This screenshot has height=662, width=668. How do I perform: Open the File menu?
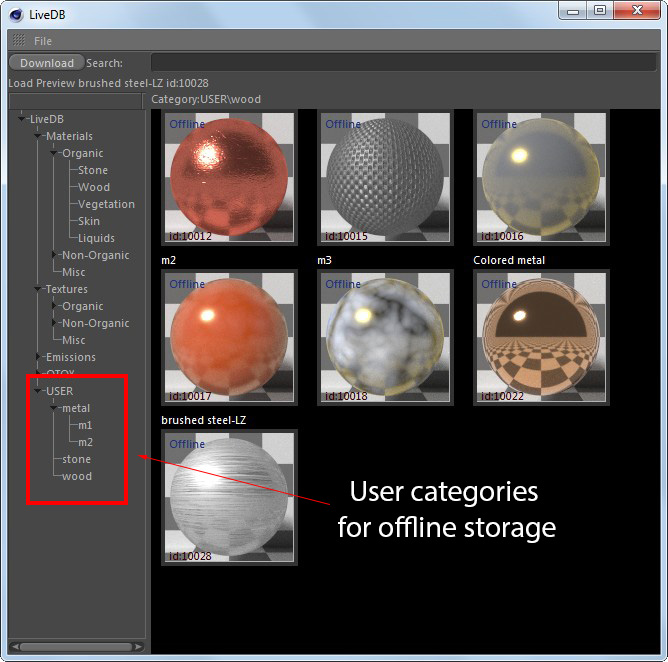43,41
